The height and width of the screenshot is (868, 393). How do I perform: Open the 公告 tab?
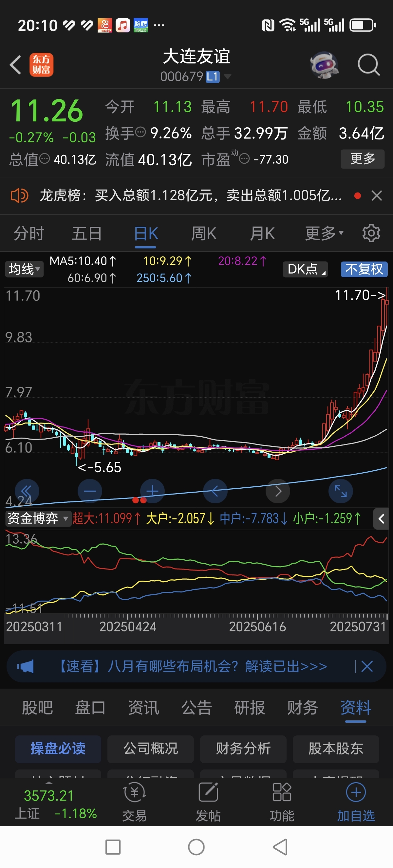pyautogui.click(x=196, y=707)
